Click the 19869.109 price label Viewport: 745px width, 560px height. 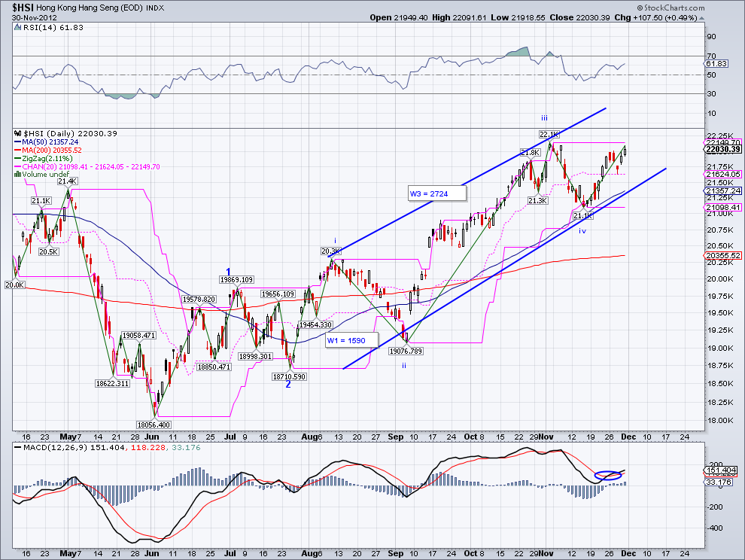pyautogui.click(x=236, y=279)
